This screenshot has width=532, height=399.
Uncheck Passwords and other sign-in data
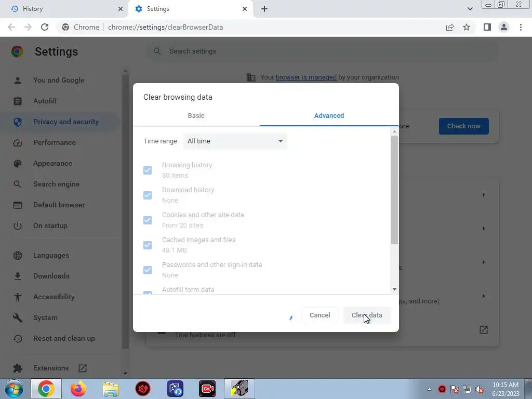(147, 270)
